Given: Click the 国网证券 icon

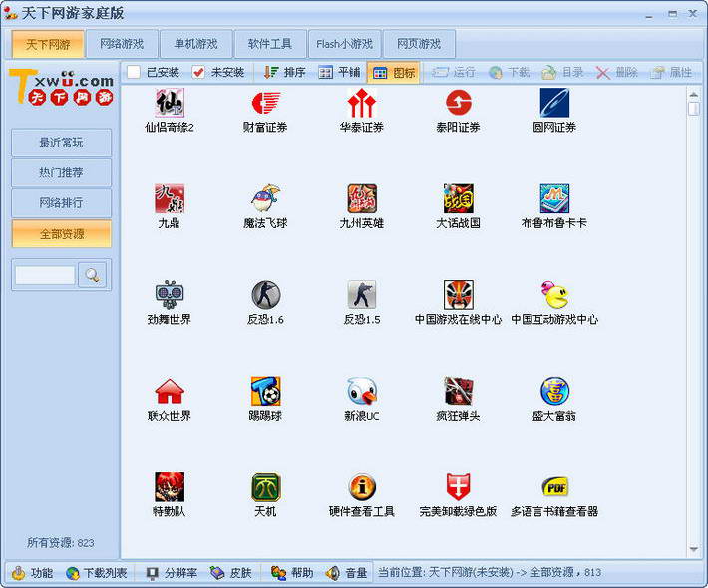Looking at the screenshot, I should click(x=554, y=103).
